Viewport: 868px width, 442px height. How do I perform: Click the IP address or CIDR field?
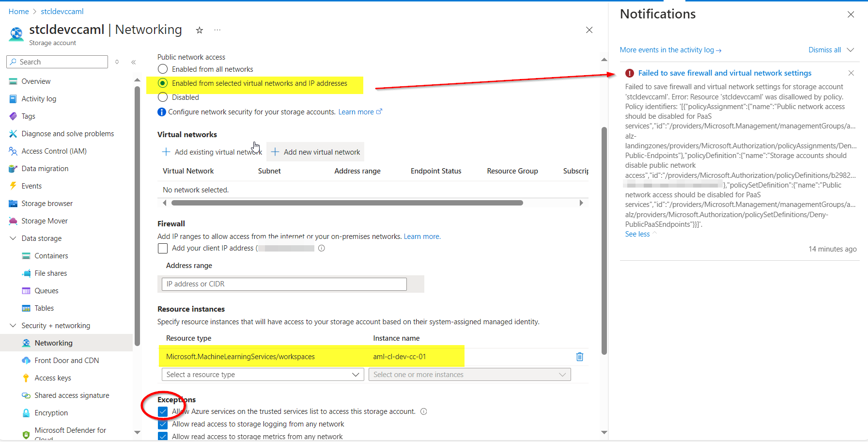pyautogui.click(x=284, y=284)
